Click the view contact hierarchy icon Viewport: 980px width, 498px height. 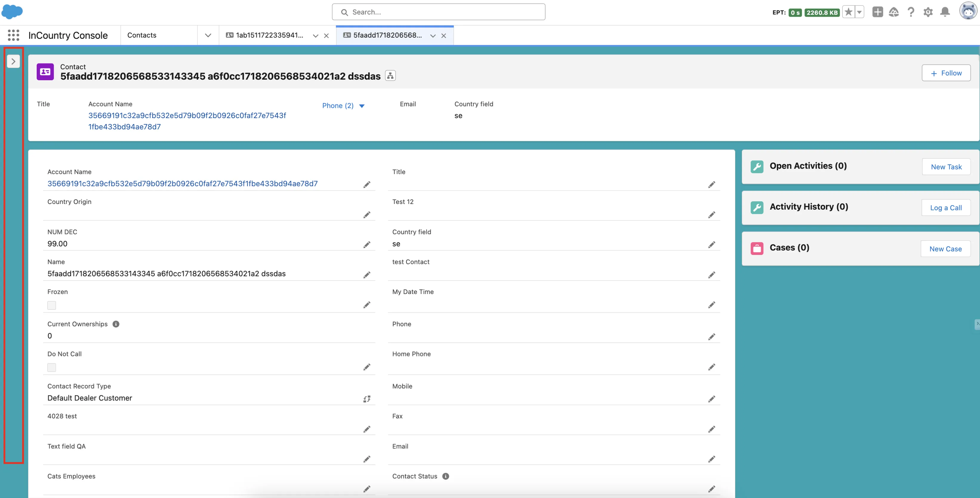click(x=390, y=76)
